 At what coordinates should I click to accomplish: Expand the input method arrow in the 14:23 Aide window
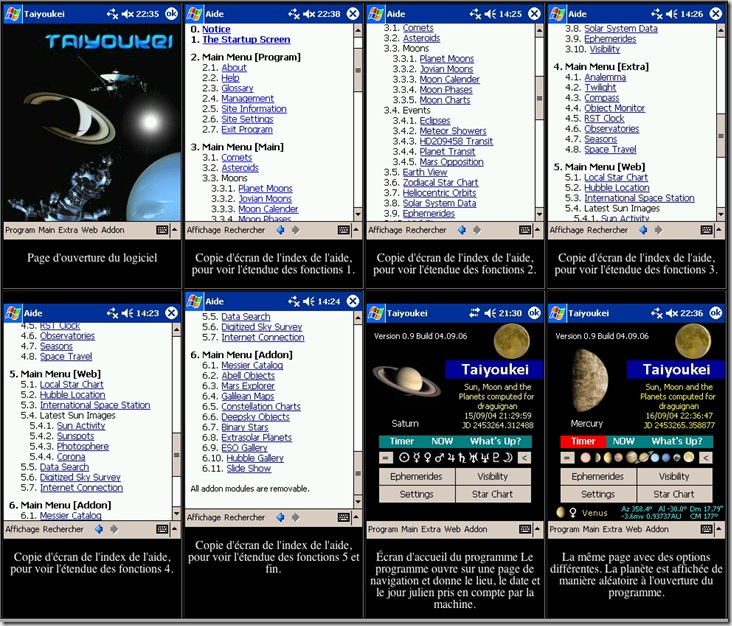pyautogui.click(x=175, y=529)
